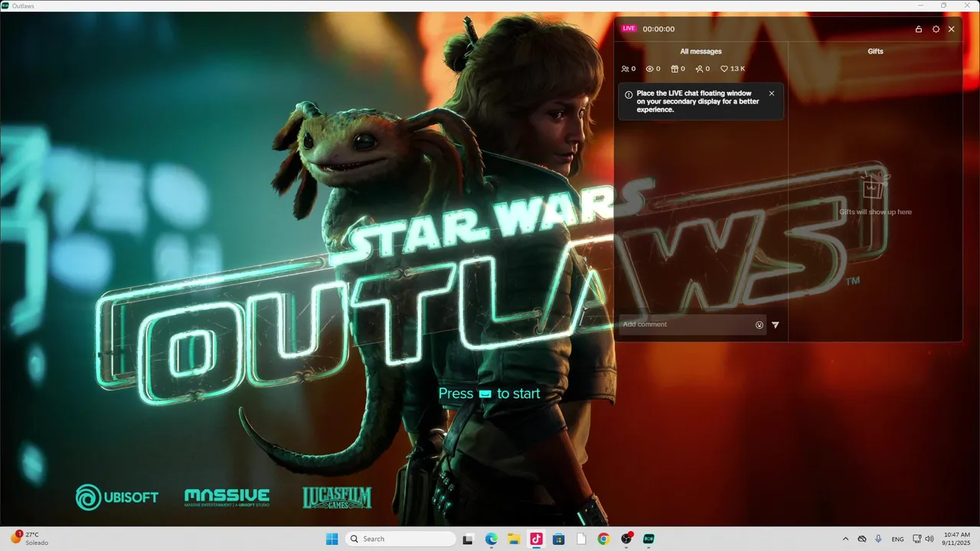The height and width of the screenshot is (551, 980).
Task: Open TikTok LIVE Studio from taskbar
Action: pyautogui.click(x=536, y=539)
